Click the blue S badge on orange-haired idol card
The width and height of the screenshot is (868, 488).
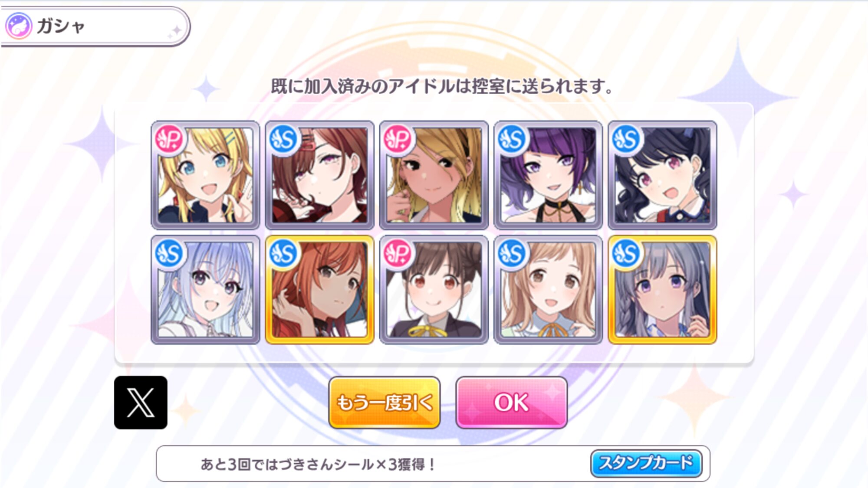click(283, 253)
